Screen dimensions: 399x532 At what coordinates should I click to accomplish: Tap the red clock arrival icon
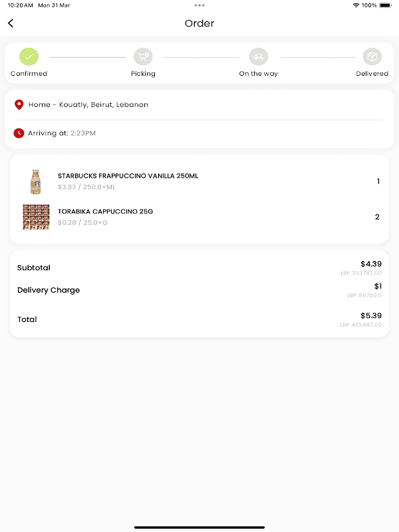click(x=19, y=133)
